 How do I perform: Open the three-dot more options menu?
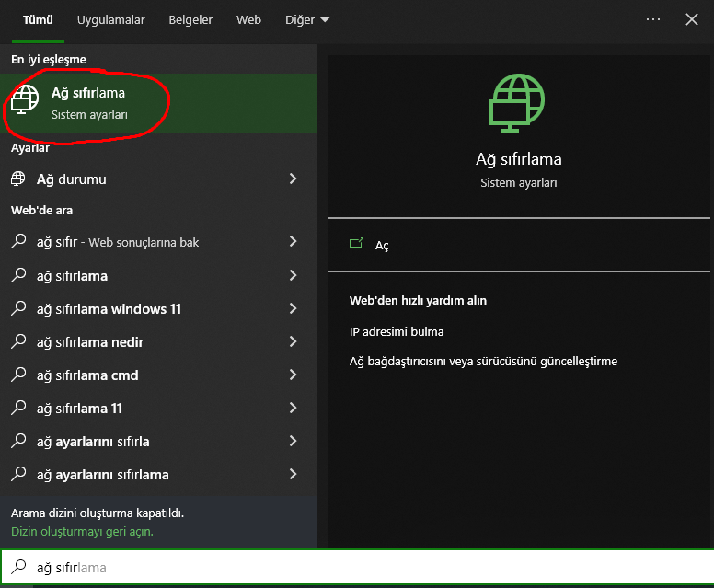pos(653,19)
